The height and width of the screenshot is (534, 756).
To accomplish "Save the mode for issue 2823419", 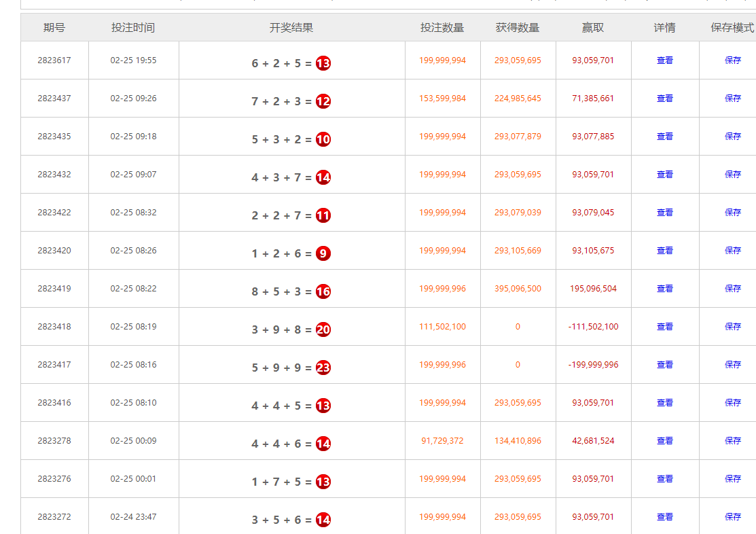I will (732, 289).
